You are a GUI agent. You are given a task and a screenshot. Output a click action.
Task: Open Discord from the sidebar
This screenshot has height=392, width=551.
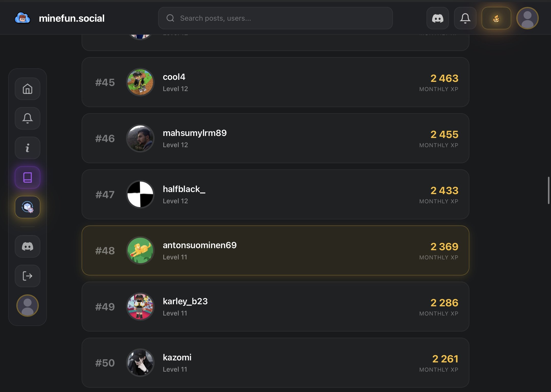(x=28, y=246)
